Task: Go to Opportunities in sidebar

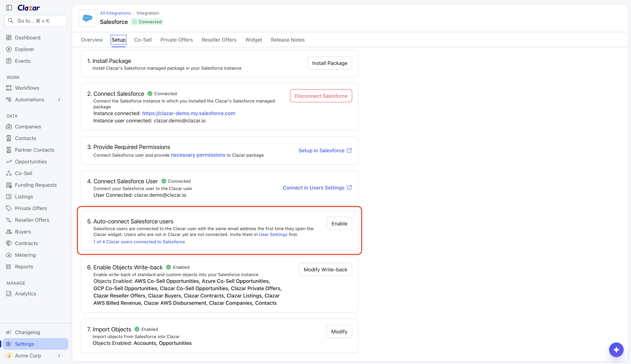Action: pyautogui.click(x=36, y=162)
